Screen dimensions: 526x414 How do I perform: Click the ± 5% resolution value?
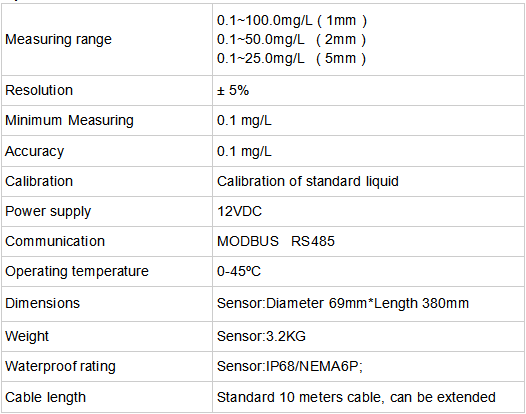[233, 90]
